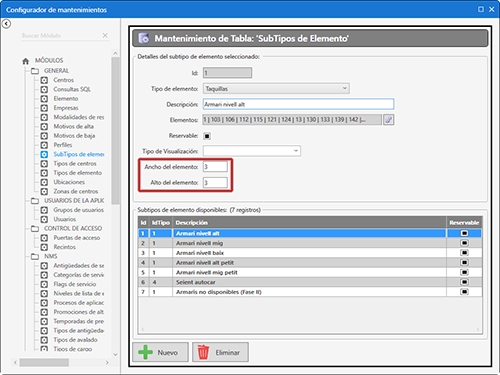Toggle Reservable for Armari nivell baix row
Image resolution: width=500 pixels, height=375 pixels.
coord(464,253)
